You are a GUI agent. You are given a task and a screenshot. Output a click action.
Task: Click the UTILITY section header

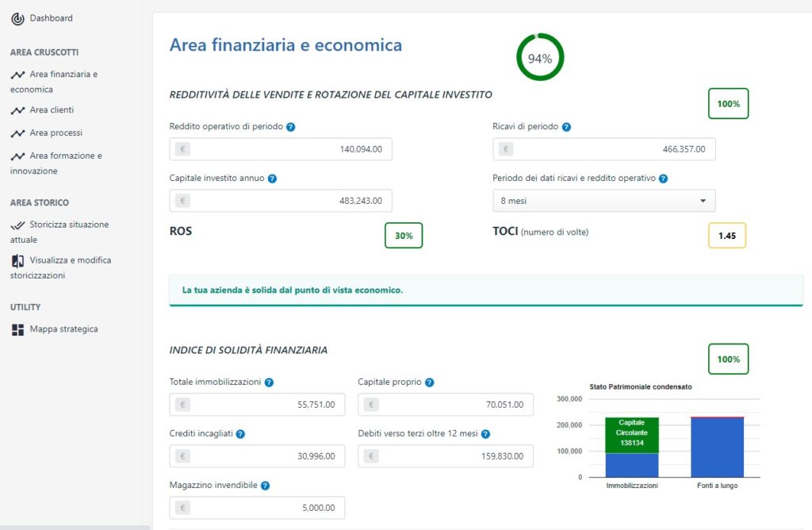pyautogui.click(x=25, y=307)
